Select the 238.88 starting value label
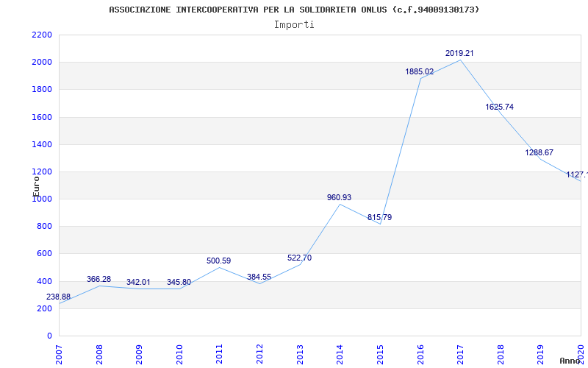Image resolution: width=588 pixels, height=368 pixels. coord(58,297)
